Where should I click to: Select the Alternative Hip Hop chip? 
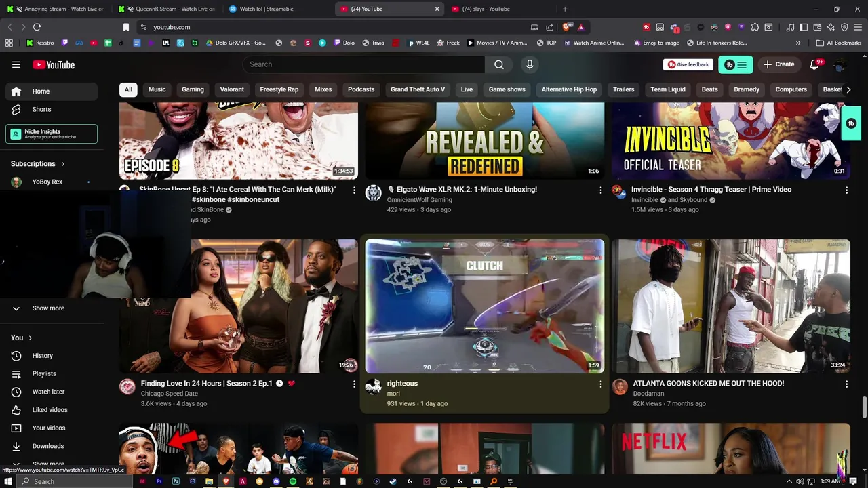(x=569, y=89)
